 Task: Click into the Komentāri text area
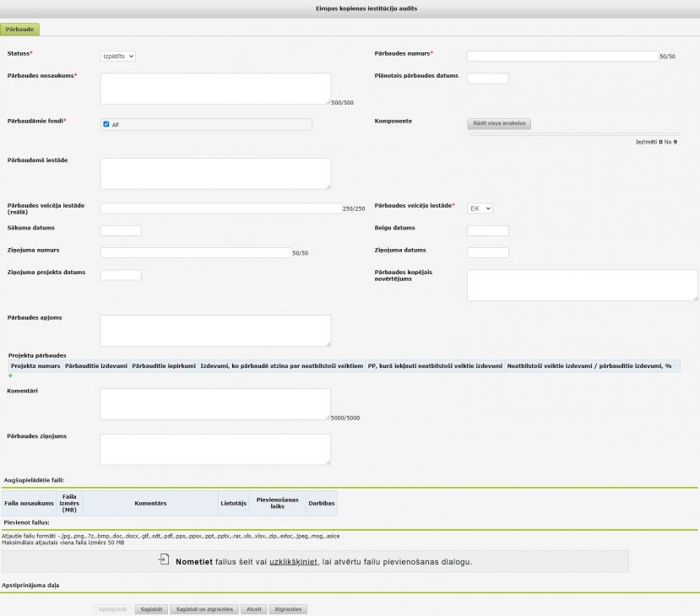215,403
